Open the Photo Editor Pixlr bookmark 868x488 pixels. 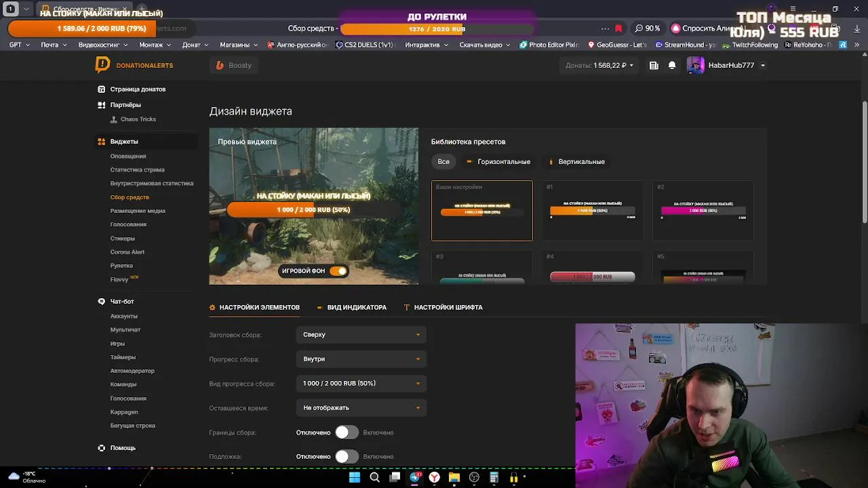(x=549, y=45)
